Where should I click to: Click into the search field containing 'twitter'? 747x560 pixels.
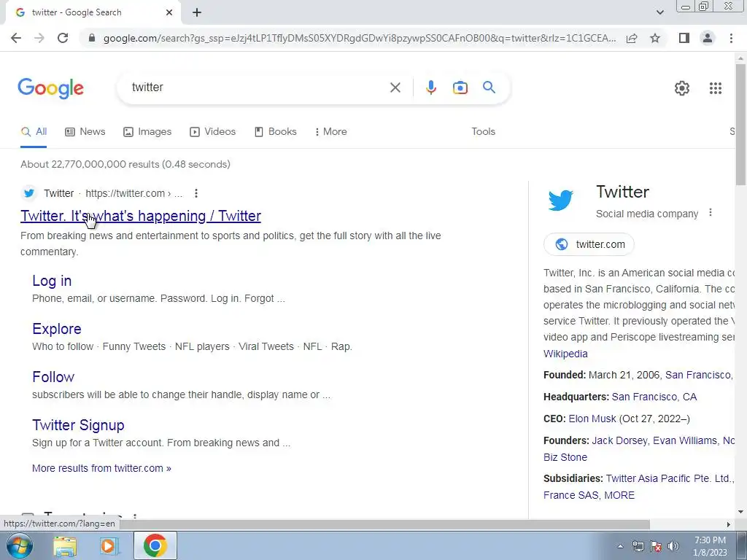coord(258,87)
